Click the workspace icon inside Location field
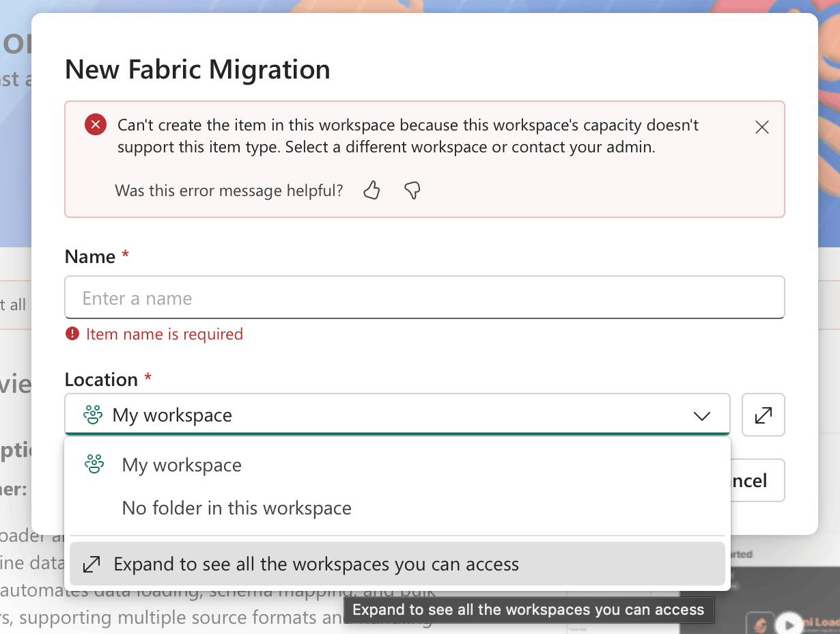This screenshot has width=840, height=634. click(x=93, y=415)
